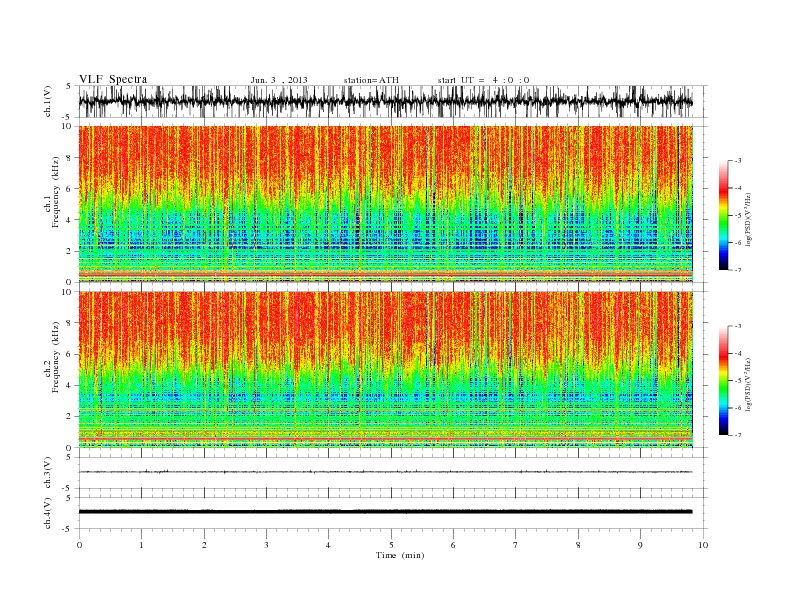Screen dimensions: 792x612
Task: Click the "8" tick on the time axis
Action: tap(578, 545)
